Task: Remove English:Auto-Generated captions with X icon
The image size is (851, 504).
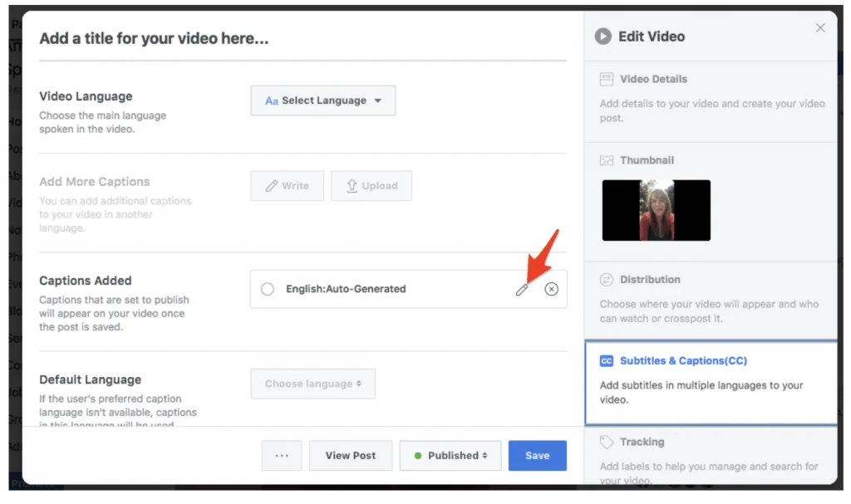Action: tap(552, 289)
